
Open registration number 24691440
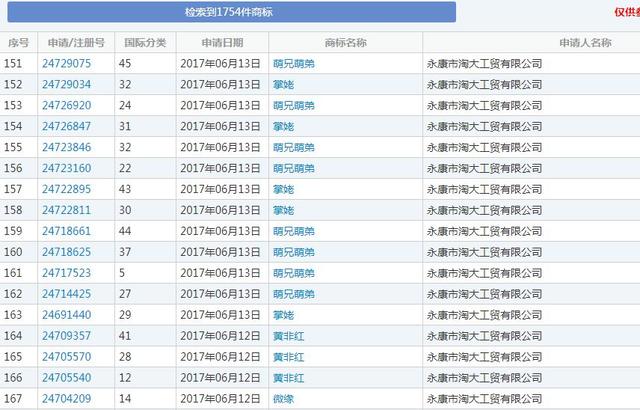(66, 315)
